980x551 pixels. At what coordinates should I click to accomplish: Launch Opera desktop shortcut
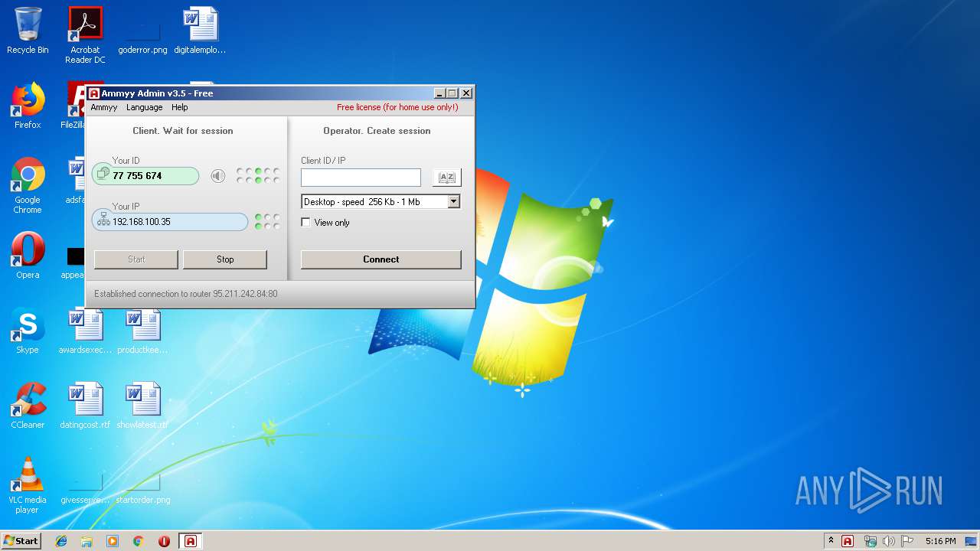(28, 256)
